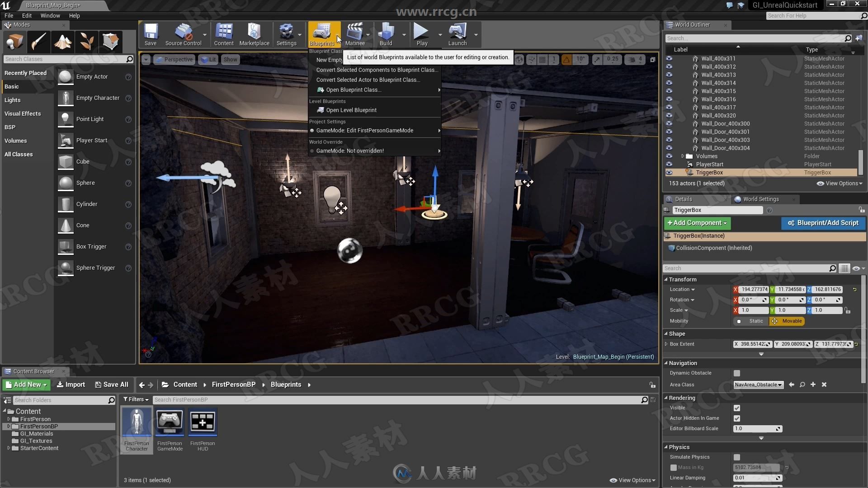Viewport: 868px width, 488px height.
Task: Click the Play toolbar icon
Action: [x=422, y=34]
